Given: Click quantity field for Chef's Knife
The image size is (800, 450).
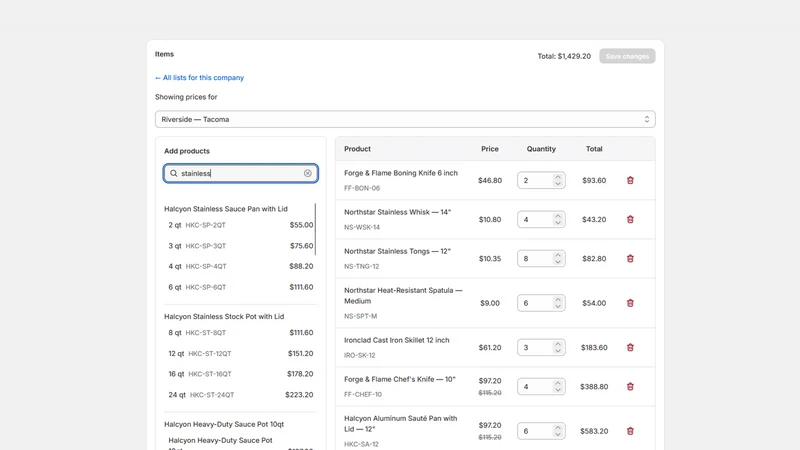Looking at the screenshot, I should pyautogui.click(x=541, y=387).
